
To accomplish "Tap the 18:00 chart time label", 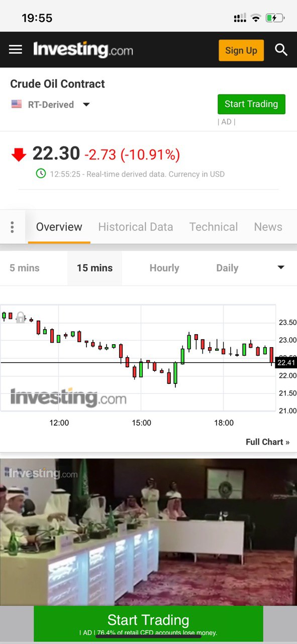I will (x=224, y=423).
